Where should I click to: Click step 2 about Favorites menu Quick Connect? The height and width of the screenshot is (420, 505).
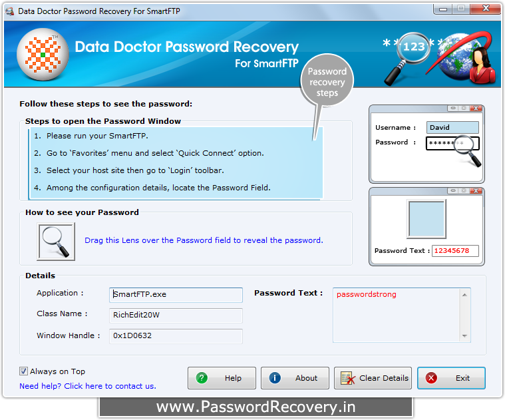pyautogui.click(x=149, y=153)
